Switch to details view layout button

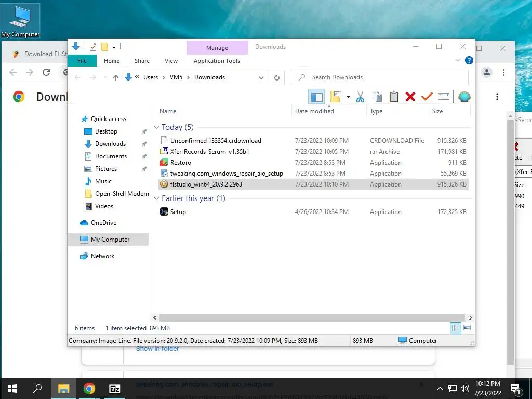click(x=456, y=328)
